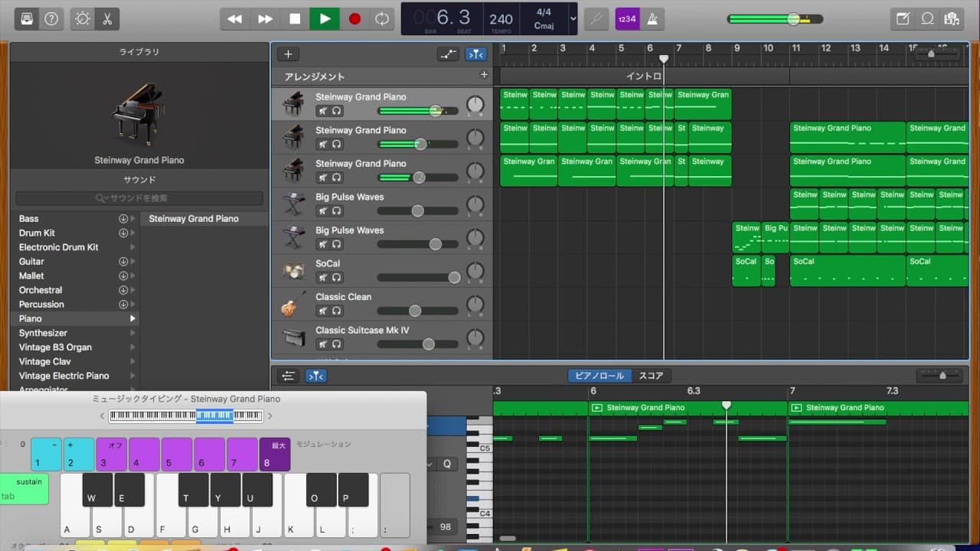Toggle the metronome click

[x=652, y=19]
